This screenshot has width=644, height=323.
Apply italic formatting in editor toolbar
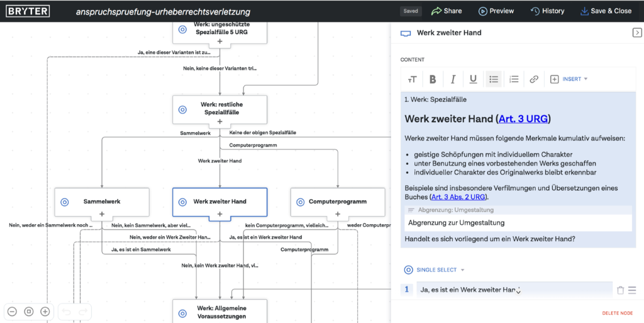tap(453, 79)
